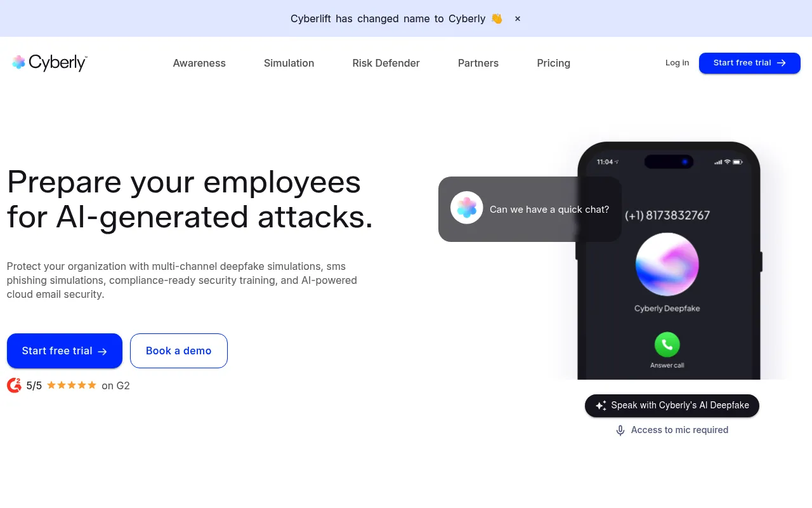Image resolution: width=812 pixels, height=508 pixels.
Task: Click the 'Access to mic required' text
Action: tap(679, 430)
